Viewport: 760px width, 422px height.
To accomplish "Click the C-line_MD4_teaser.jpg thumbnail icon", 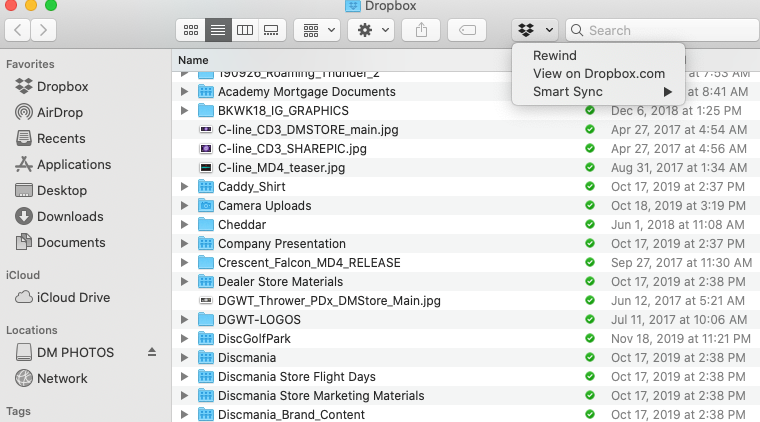I will pos(206,168).
